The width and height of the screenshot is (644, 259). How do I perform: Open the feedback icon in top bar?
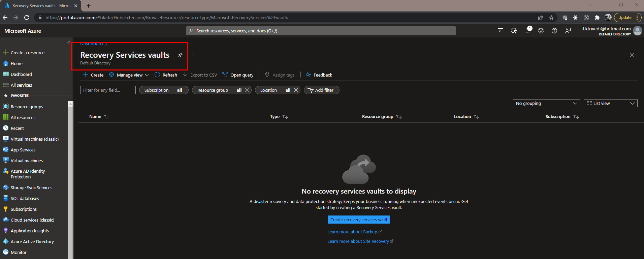(x=568, y=31)
